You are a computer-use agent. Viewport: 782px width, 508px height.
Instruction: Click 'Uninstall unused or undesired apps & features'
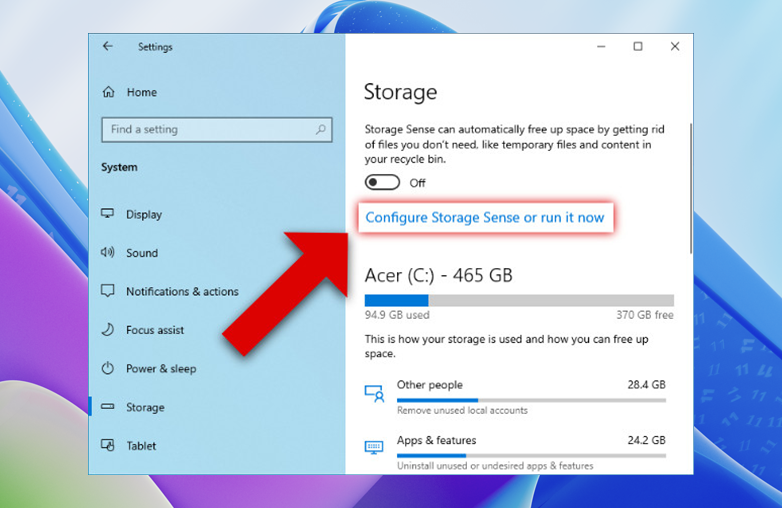(495, 466)
